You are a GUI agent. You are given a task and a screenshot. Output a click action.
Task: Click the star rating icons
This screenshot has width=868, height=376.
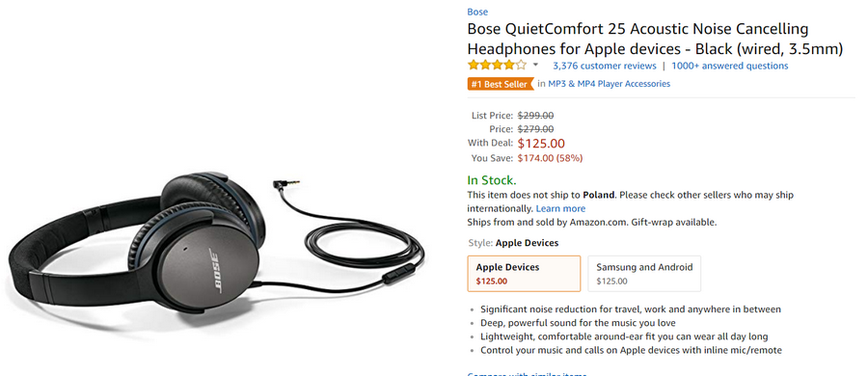(497, 66)
